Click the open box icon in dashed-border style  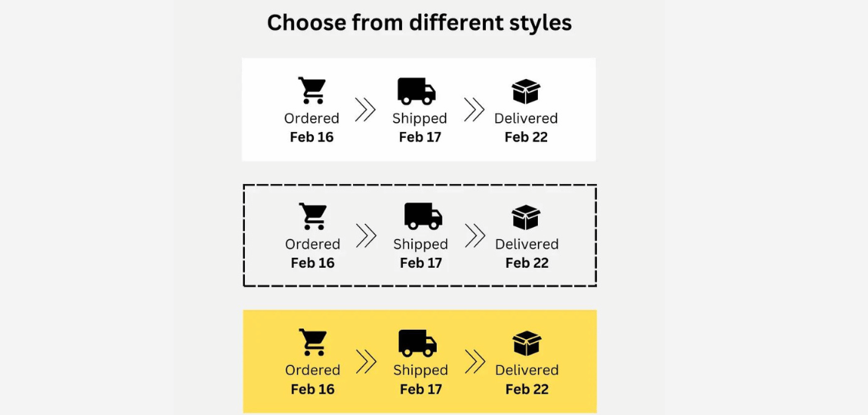coord(526,217)
